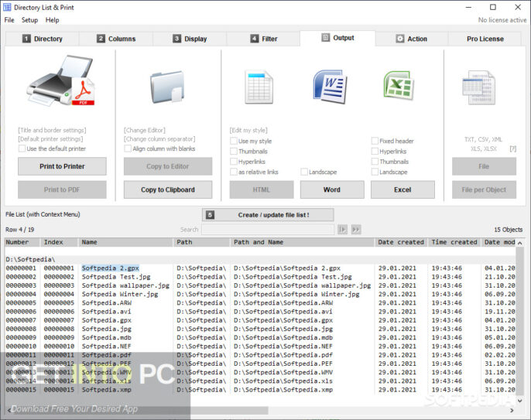The image size is (531, 420).
Task: Toggle Excel Fixed header checkbox
Action: pyautogui.click(x=375, y=141)
